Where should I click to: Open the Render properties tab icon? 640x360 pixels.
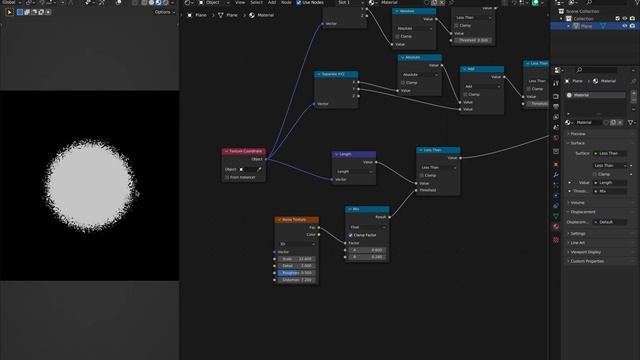click(x=556, y=96)
